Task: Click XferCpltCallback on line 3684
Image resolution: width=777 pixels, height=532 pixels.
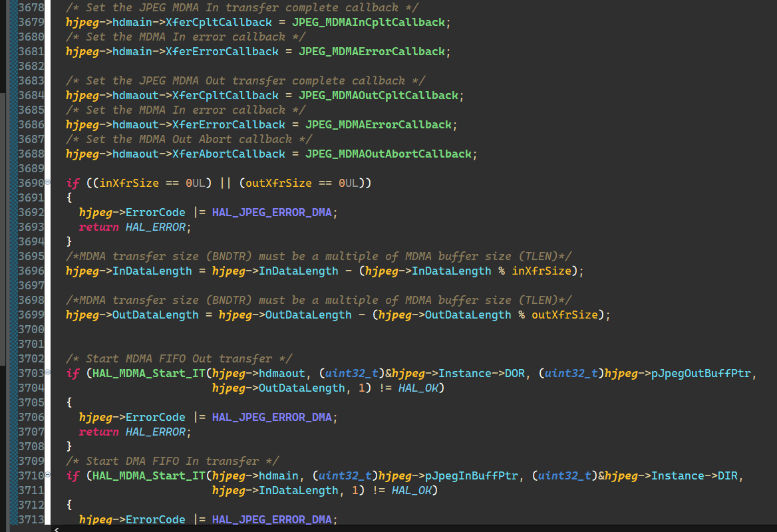Action: click(225, 96)
